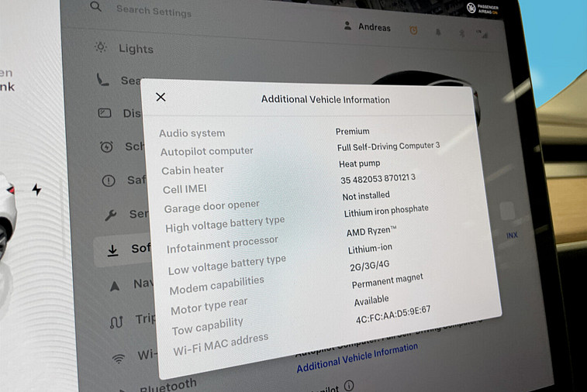Open the Bluetooth settings menu item
Screen dimensions: 587x392
click(167, 385)
